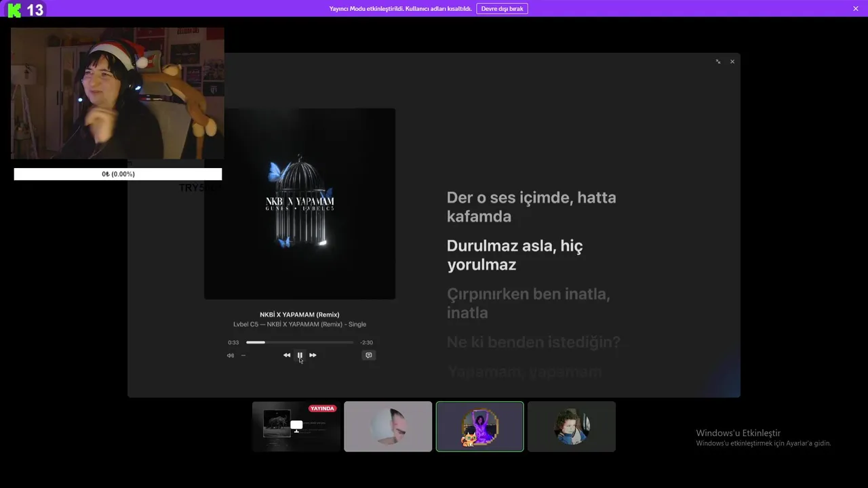
Task: Select the grey-haired avatar participant tile
Action: click(388, 426)
